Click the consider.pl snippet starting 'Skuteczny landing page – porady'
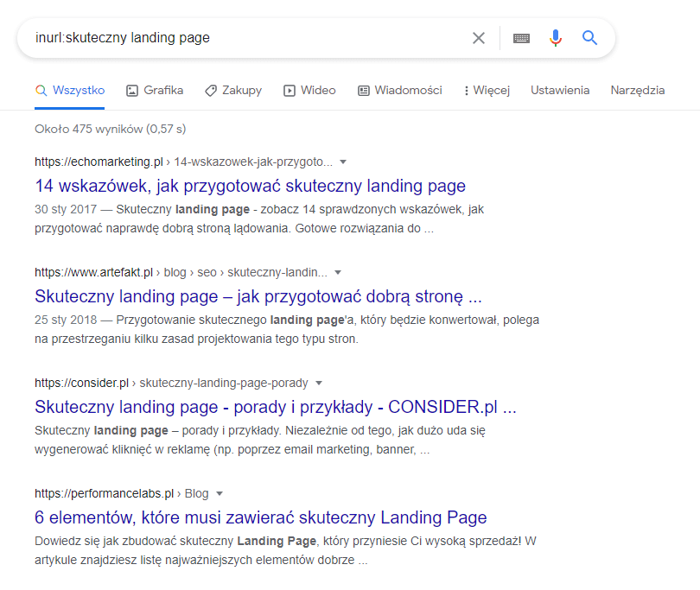700x590 pixels. [x=260, y=440]
